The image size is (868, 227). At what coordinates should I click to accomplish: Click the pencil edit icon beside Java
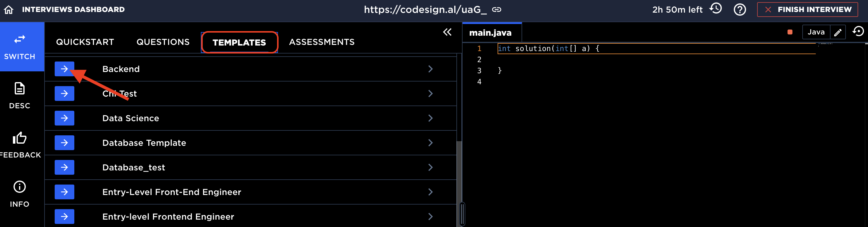838,32
